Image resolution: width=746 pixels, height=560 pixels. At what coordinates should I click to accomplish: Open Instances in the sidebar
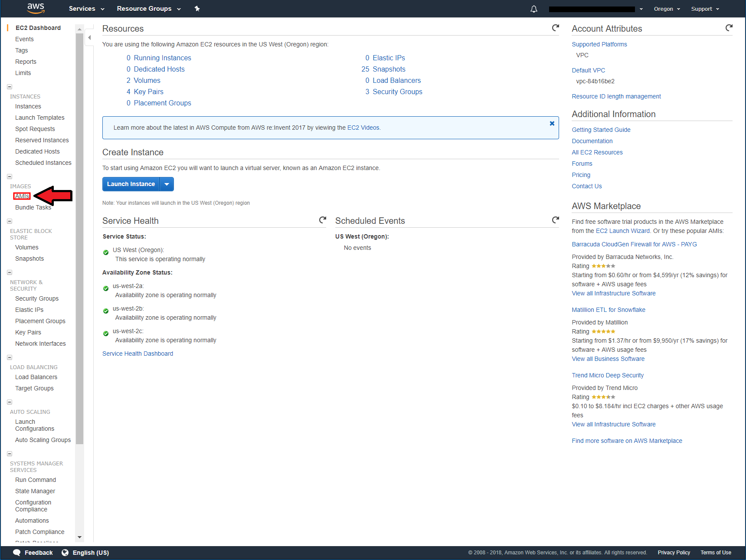click(28, 106)
